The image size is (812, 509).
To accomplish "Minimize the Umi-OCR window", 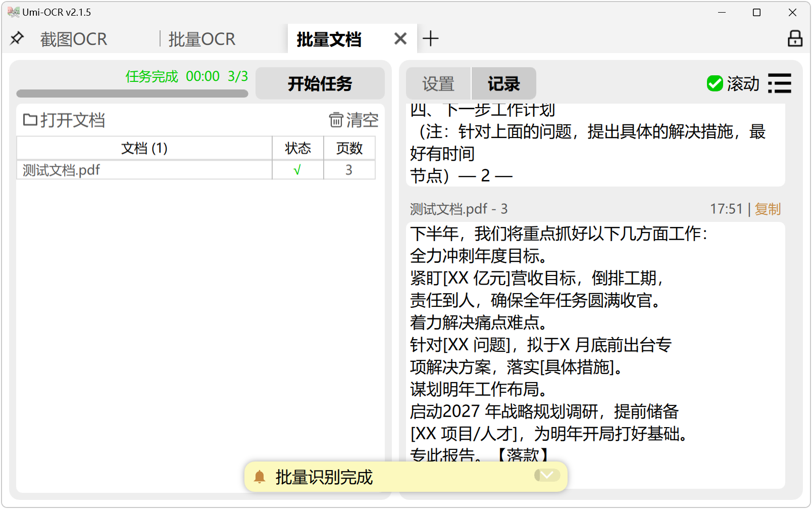I will [x=722, y=12].
